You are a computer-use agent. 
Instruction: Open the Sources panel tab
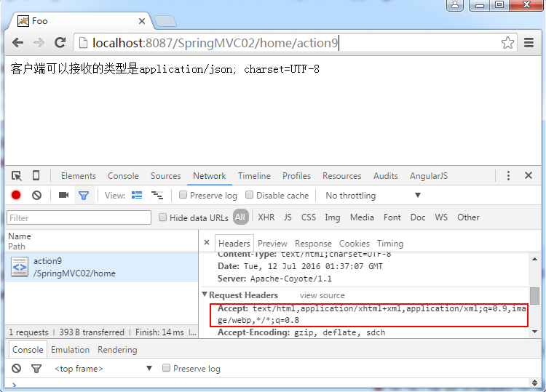point(165,176)
